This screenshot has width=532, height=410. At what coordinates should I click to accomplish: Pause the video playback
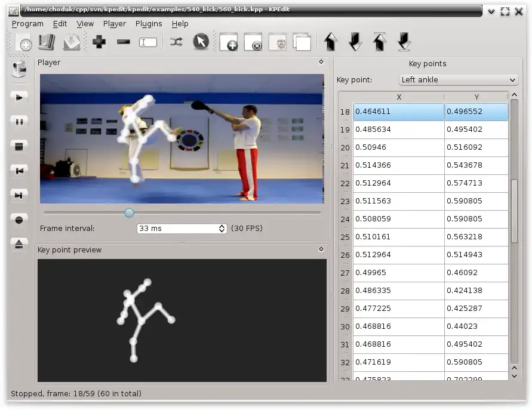pyautogui.click(x=19, y=122)
